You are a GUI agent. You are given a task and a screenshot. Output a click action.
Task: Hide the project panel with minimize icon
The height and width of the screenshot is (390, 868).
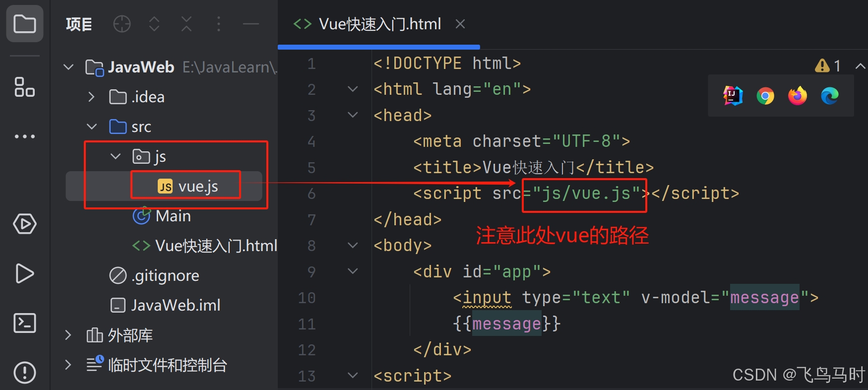(x=251, y=24)
